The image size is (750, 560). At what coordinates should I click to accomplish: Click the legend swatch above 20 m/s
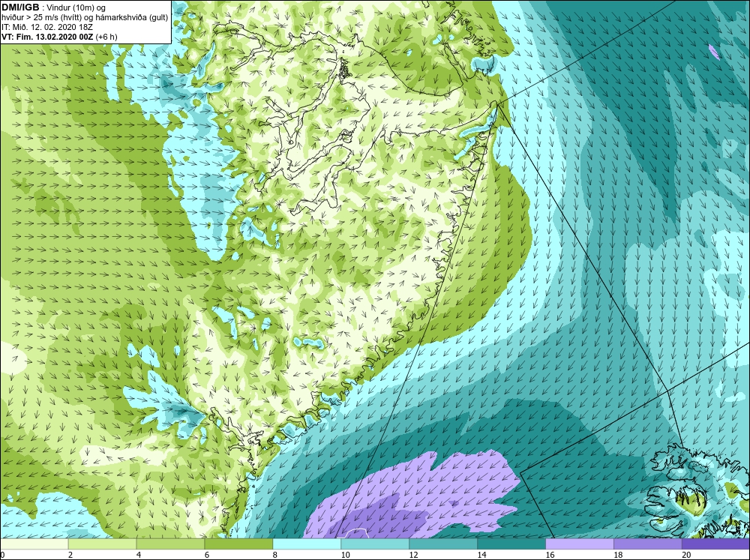point(715,544)
